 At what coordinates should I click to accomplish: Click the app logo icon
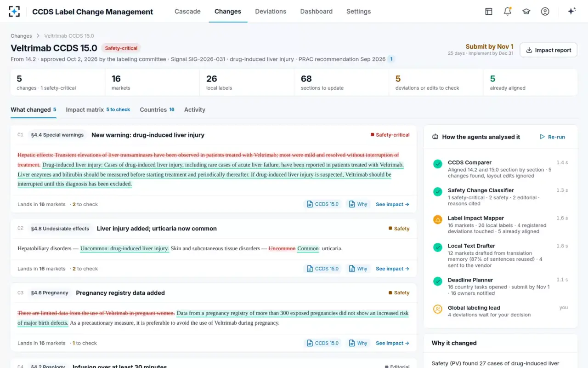coord(14,11)
